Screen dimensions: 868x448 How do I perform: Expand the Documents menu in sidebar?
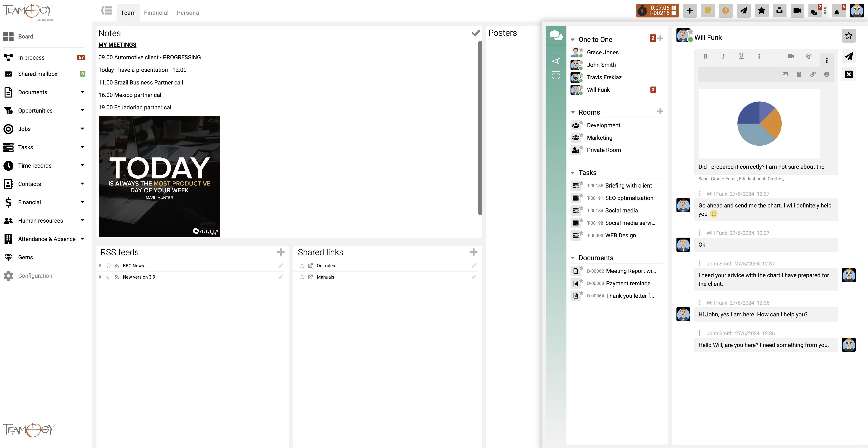tap(82, 92)
